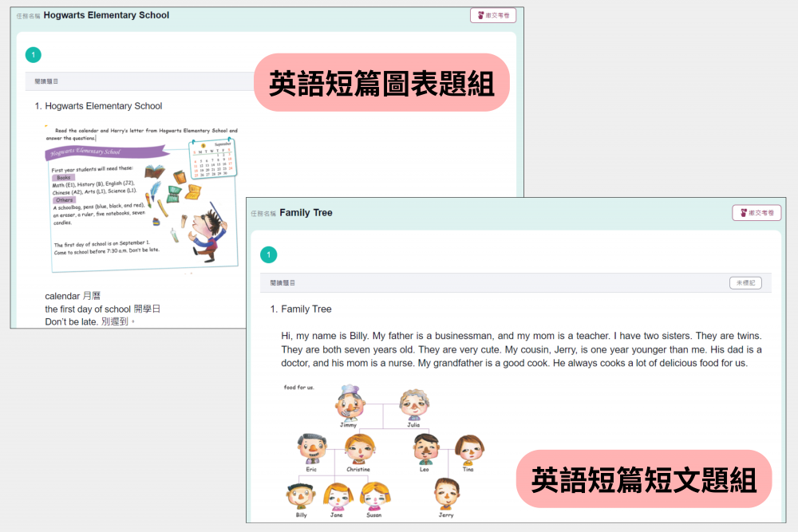Click Jane's face in the family tree
The image size is (798, 532).
[x=337, y=495]
